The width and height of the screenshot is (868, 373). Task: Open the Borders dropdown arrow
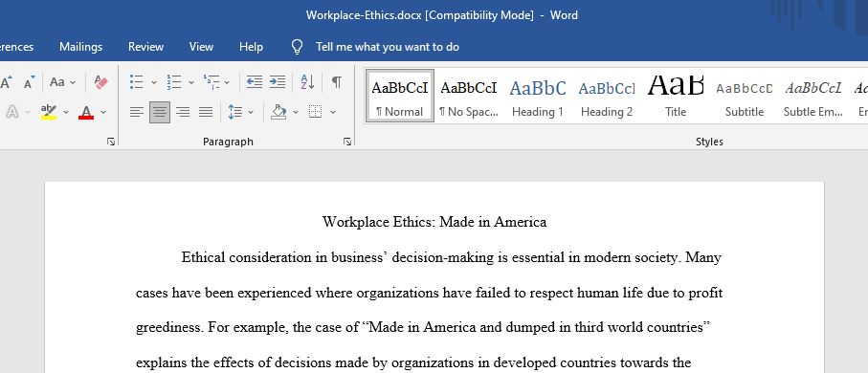[333, 112]
